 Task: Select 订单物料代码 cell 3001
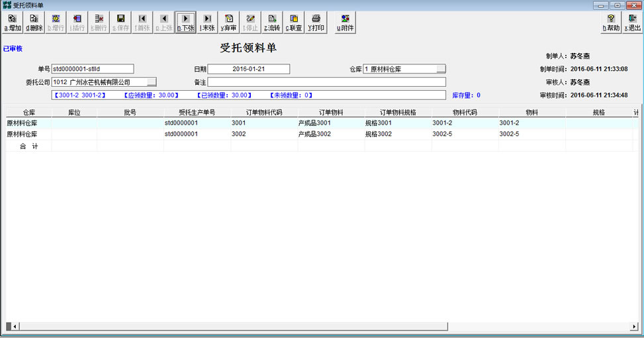click(x=264, y=123)
